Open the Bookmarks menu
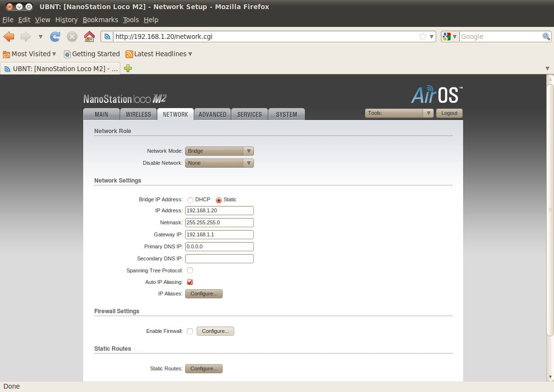 point(100,20)
